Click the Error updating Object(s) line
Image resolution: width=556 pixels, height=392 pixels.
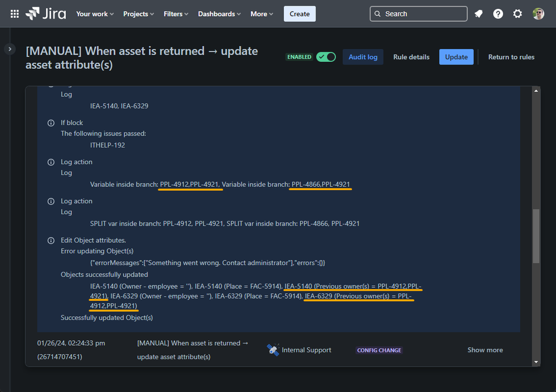click(x=97, y=251)
